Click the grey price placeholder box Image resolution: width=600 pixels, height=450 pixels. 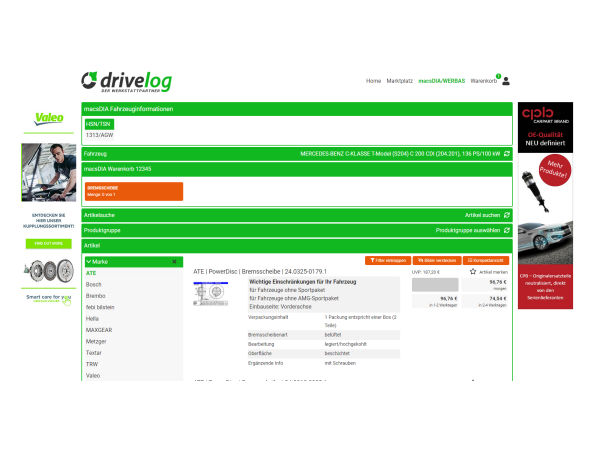point(435,285)
